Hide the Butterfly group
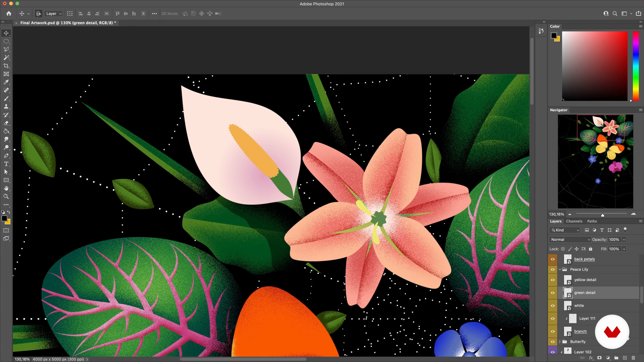 (x=553, y=342)
